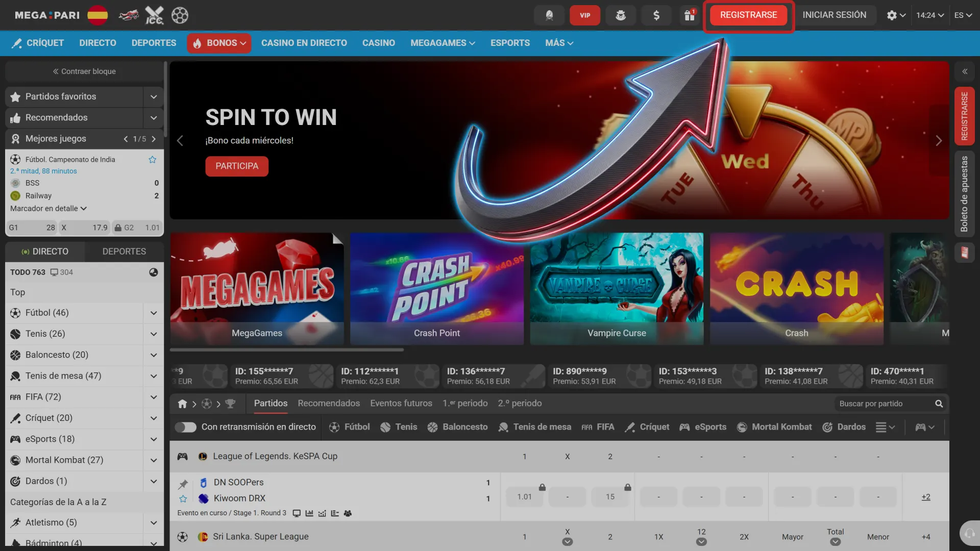The image size is (980, 551).
Task: Click the dollar payments icon
Action: (656, 15)
